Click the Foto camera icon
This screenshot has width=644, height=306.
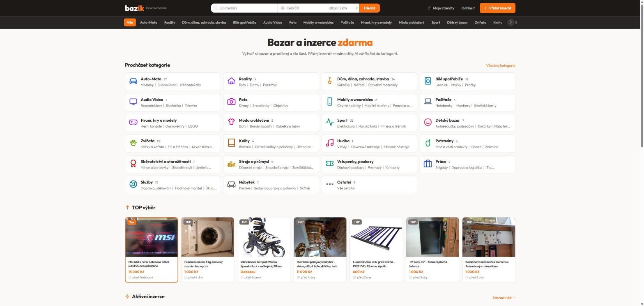tap(231, 102)
